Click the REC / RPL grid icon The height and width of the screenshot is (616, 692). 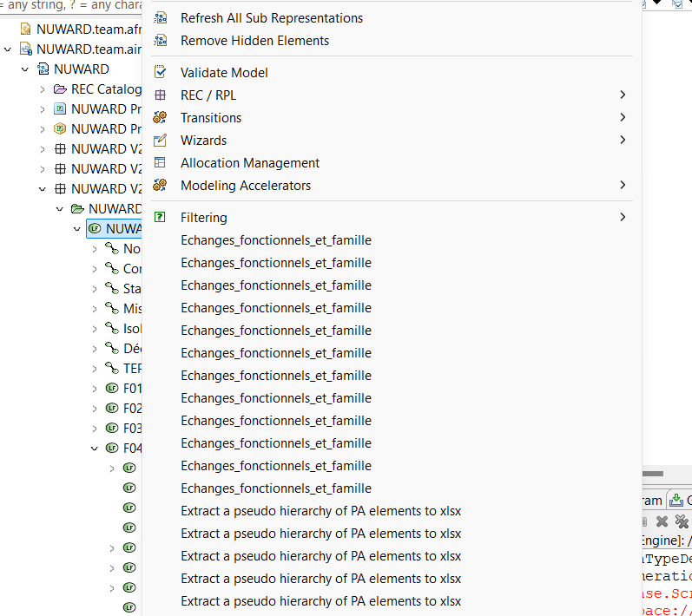point(160,95)
